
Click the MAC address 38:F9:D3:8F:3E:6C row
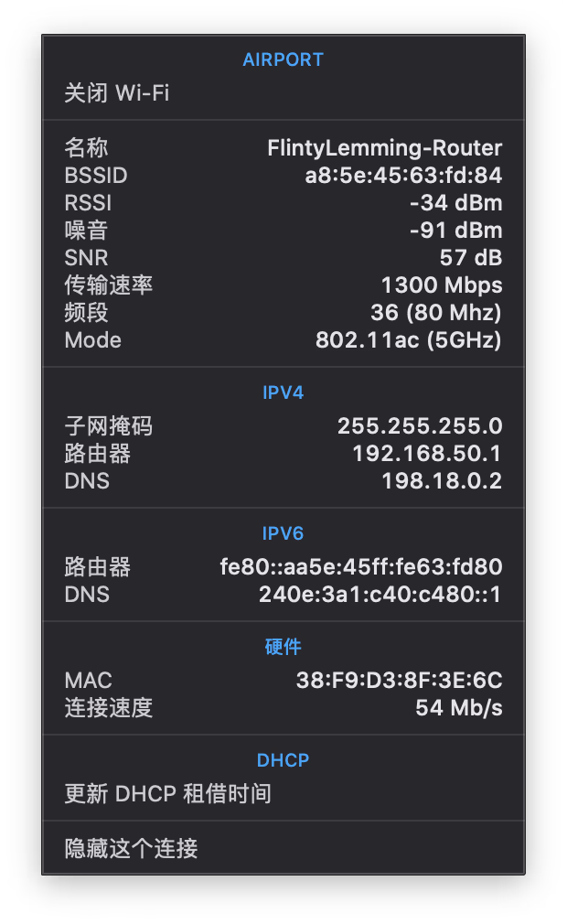[x=283, y=681]
